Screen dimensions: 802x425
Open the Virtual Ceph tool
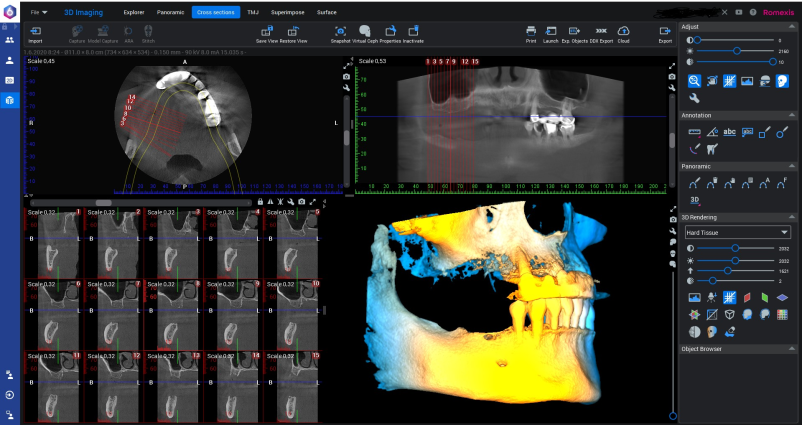[365, 34]
